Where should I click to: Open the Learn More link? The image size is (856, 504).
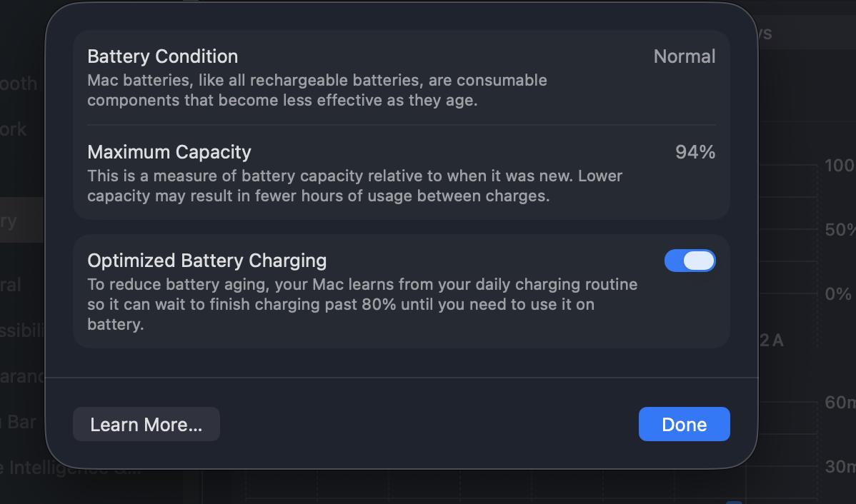click(146, 425)
